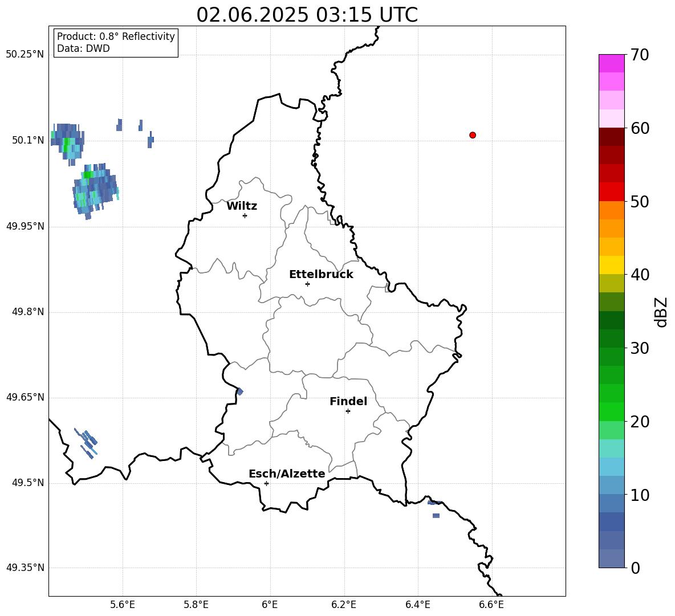Image resolution: width=675 pixels, height=616 pixels.
Task: Click the 49.65°N latitude label
Action: 25,397
